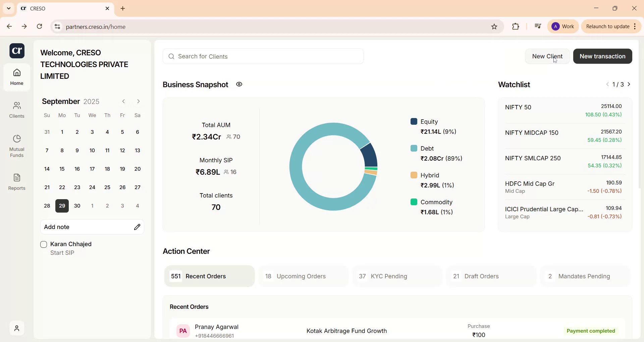Viewport: 644px width, 342px height.
Task: Open the Clients section in sidebar
Action: (16, 109)
